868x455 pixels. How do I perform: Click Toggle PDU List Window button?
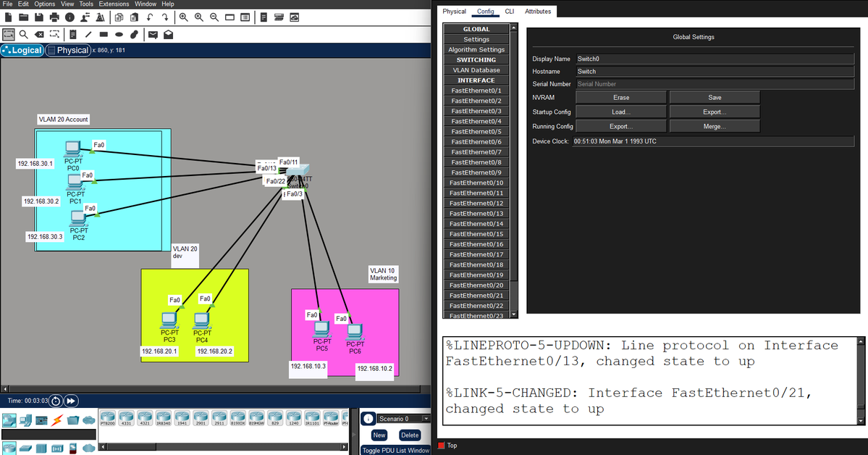pos(396,451)
